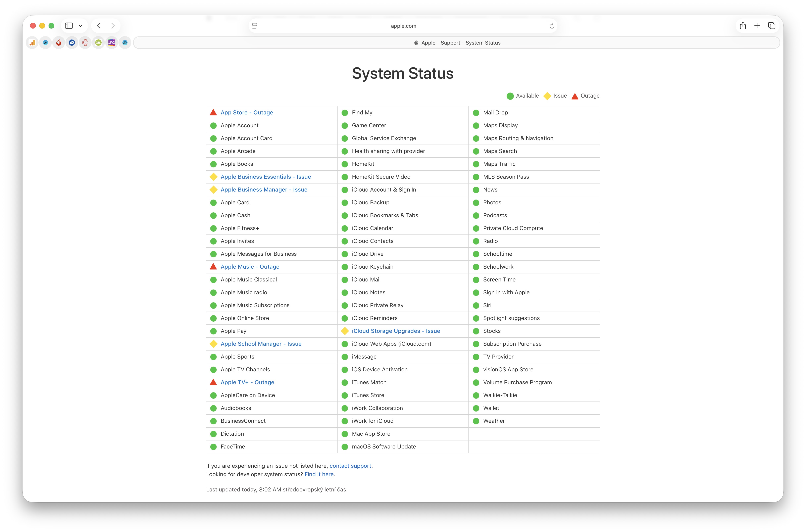Switch to pinned JPG purple icon tab
The height and width of the screenshot is (532, 806).
click(x=112, y=43)
